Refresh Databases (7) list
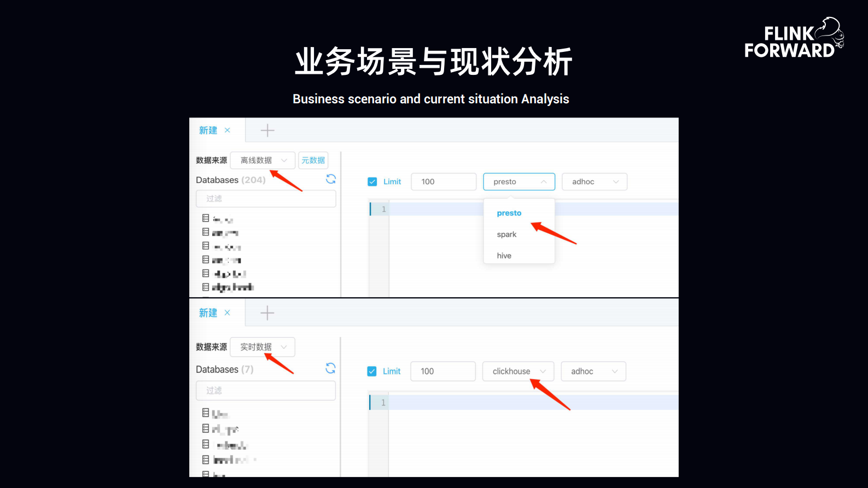The width and height of the screenshot is (868, 488). pos(330,368)
